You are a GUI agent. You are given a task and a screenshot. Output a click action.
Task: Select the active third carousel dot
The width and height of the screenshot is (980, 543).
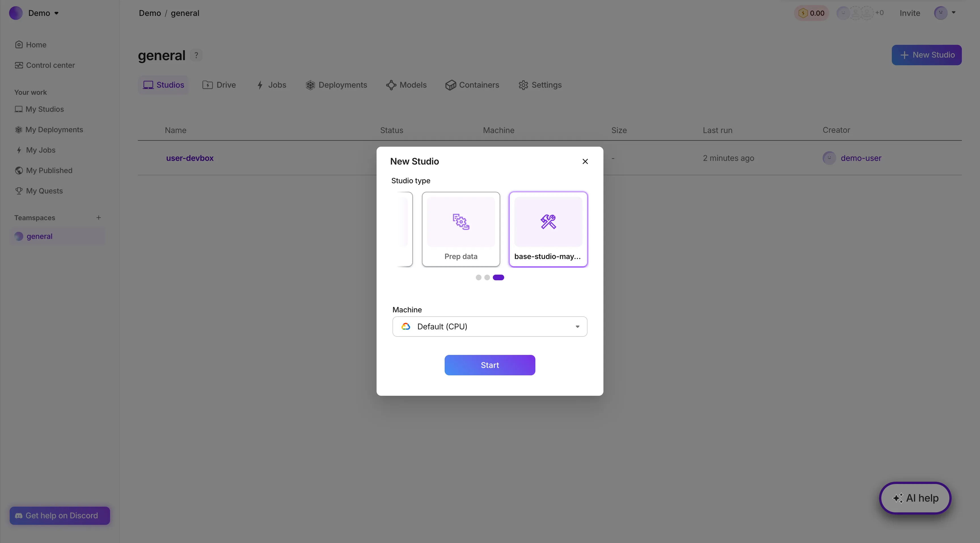499,277
